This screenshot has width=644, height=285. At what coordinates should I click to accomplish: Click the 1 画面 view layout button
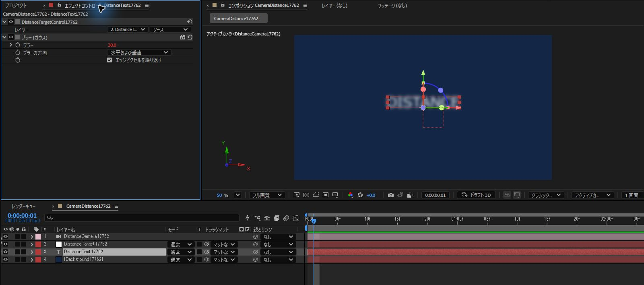pyautogui.click(x=632, y=195)
